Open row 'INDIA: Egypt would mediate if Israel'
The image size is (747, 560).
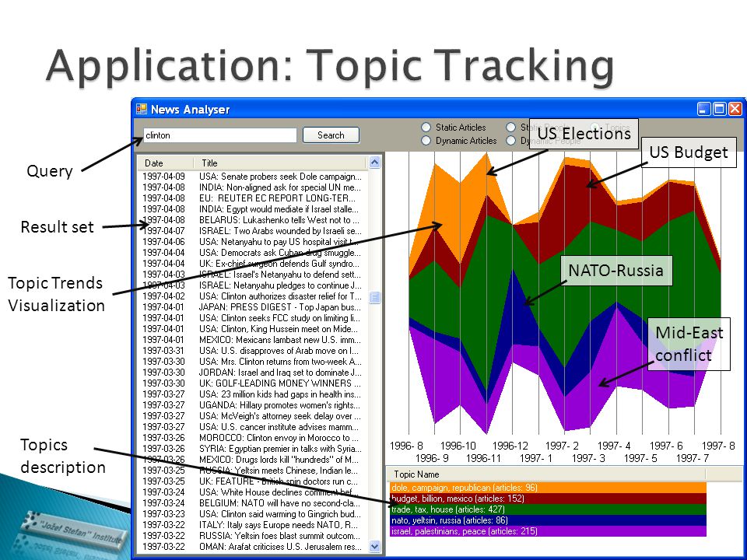[x=252, y=209]
